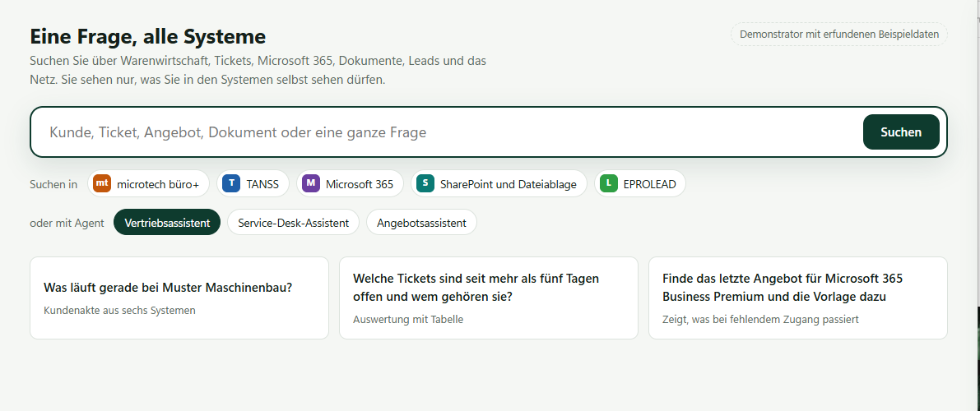Image resolution: width=980 pixels, height=411 pixels.
Task: Click the green EPROLEAD L icon
Action: [x=609, y=183]
